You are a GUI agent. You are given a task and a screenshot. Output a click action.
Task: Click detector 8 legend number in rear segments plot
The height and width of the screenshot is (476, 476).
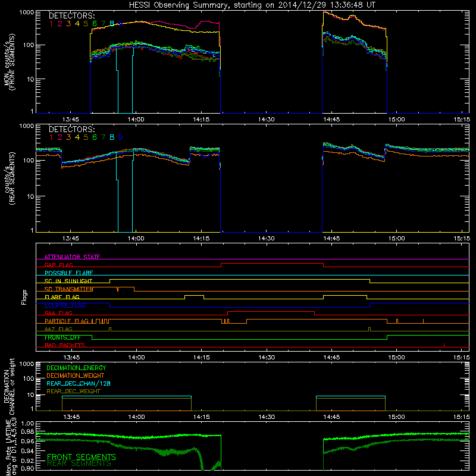coord(112,137)
